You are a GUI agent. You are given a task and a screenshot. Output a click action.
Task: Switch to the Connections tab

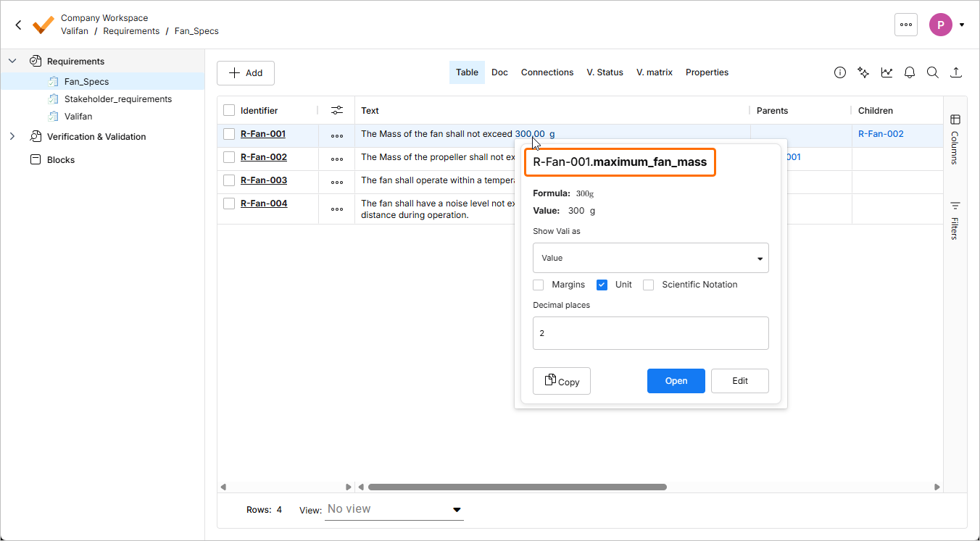(x=547, y=72)
